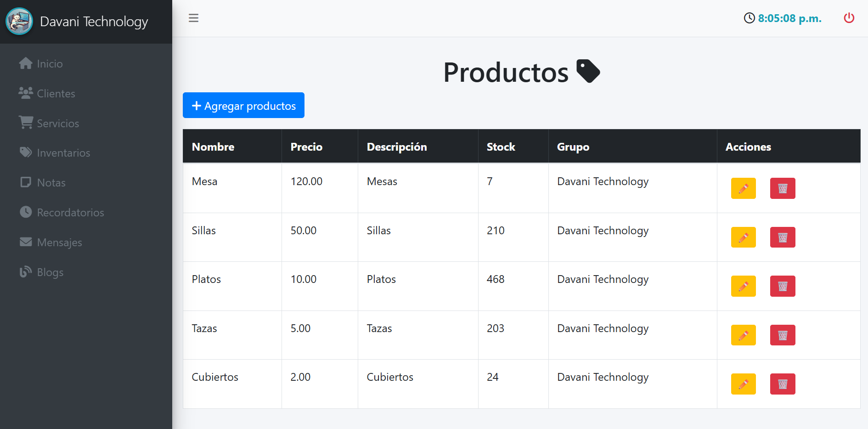Viewport: 868px width, 429px height.
Task: Delete the Cubiertos product row
Action: pyautogui.click(x=783, y=384)
